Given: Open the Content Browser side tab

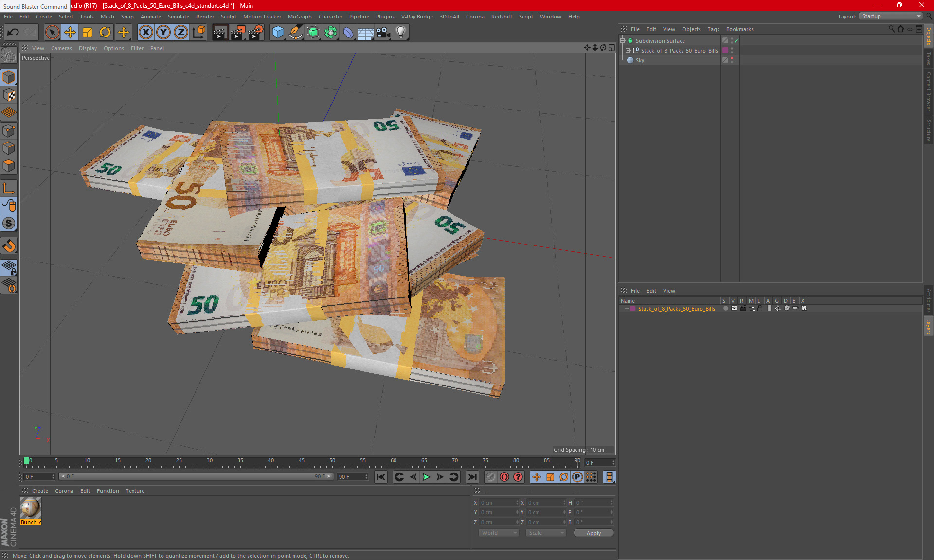Looking at the screenshot, I should coord(929,91).
